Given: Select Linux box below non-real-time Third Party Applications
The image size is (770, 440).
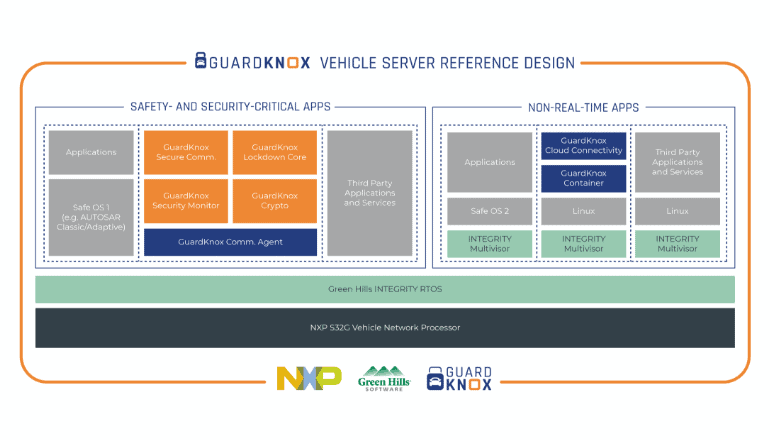Looking at the screenshot, I should pyautogui.click(x=678, y=211).
